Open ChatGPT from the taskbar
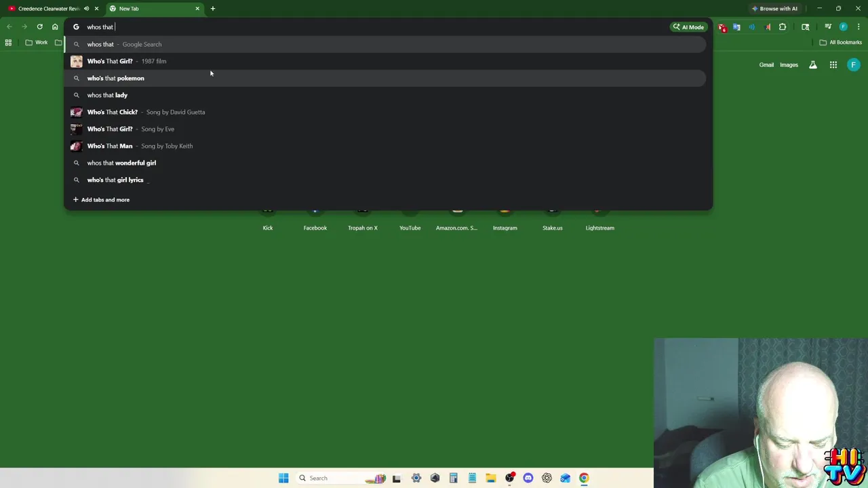The height and width of the screenshot is (488, 868). (x=547, y=478)
